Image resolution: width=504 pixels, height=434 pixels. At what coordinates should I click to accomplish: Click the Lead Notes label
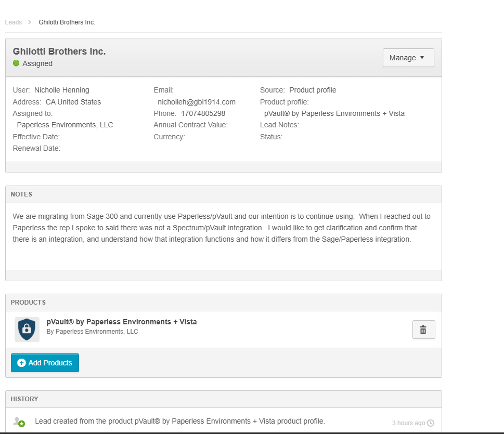[x=279, y=125]
